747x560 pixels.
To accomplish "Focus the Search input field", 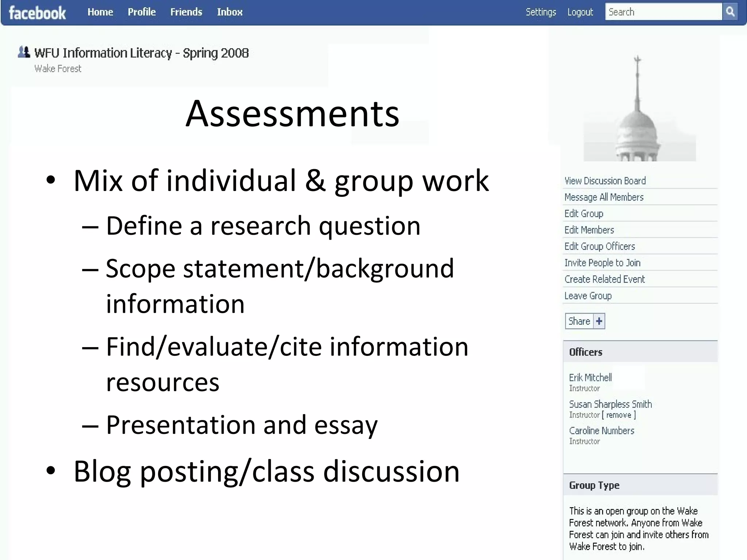I will pyautogui.click(x=664, y=12).
